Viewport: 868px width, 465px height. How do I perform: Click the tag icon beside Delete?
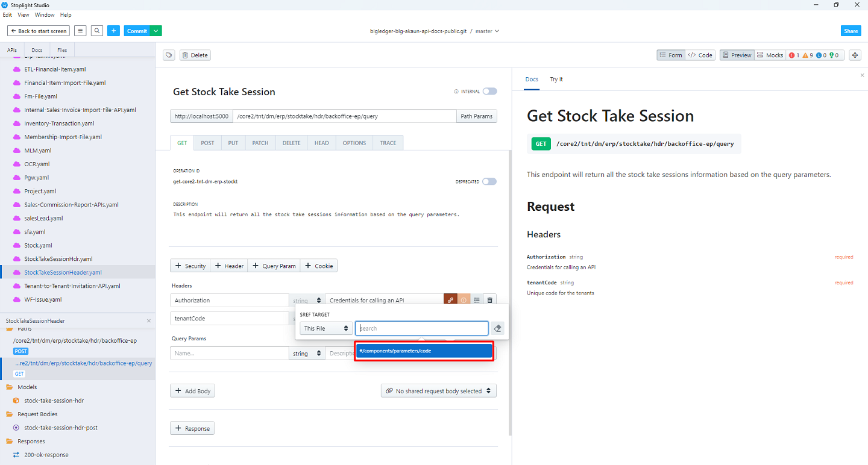169,55
